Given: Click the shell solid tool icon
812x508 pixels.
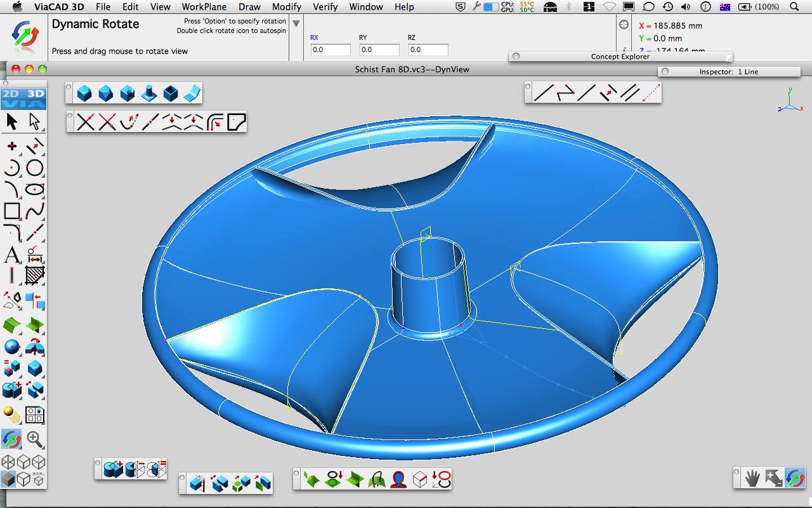Looking at the screenshot, I should tap(171, 94).
